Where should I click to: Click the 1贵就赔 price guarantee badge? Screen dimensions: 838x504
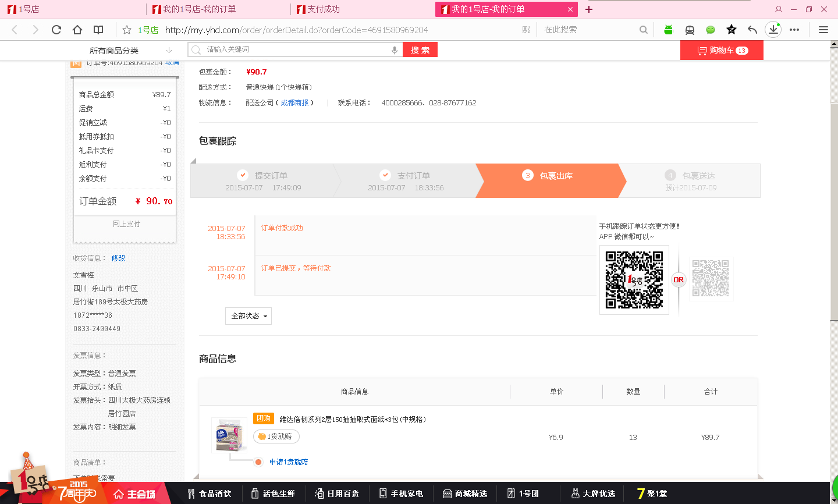tap(276, 436)
